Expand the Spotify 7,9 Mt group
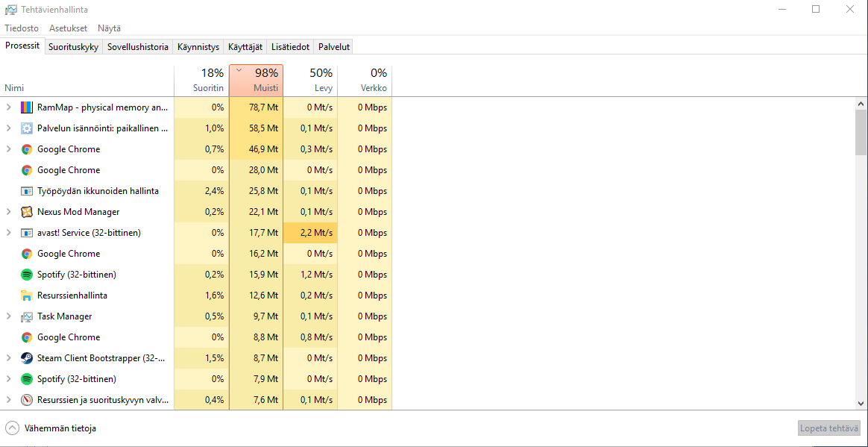Screen dimensions: 868x447 pyautogui.click(x=8, y=379)
